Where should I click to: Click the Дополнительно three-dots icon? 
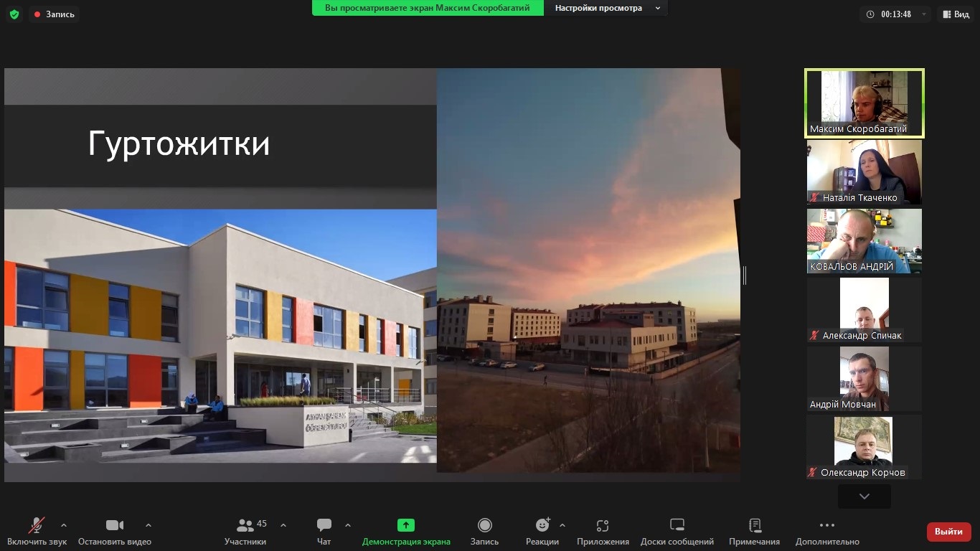coord(826,525)
